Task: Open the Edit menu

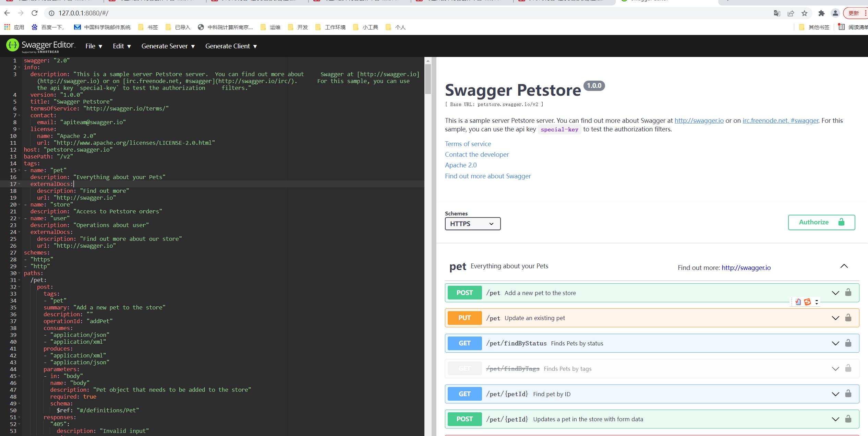Action: click(x=121, y=46)
